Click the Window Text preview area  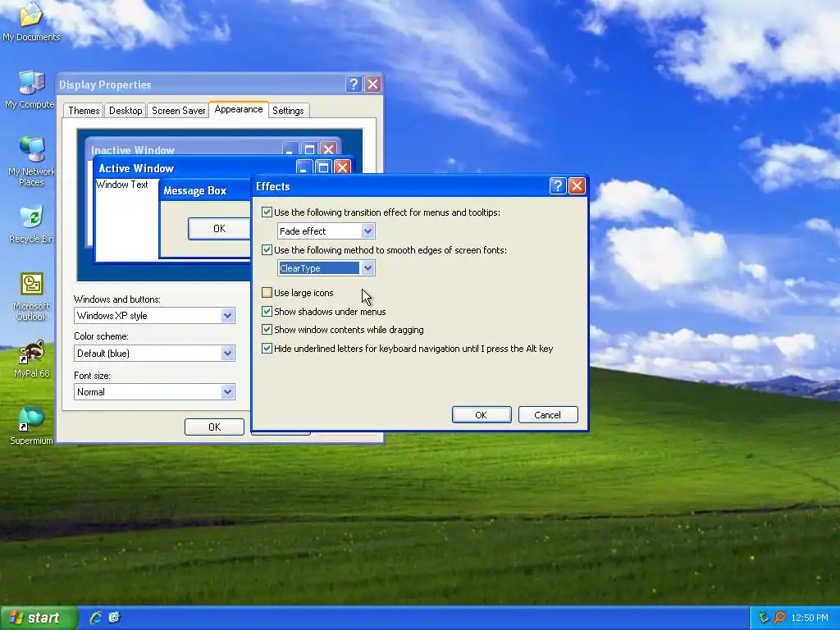tap(121, 185)
